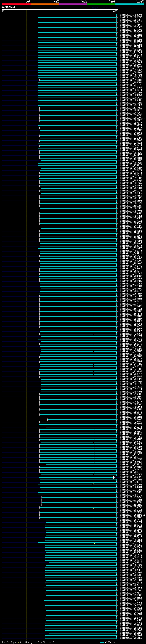Select hit label UniRef100_Q5XXT6
Image resolution: width=146 pixels, height=644 pixels.
coord(131,77)
